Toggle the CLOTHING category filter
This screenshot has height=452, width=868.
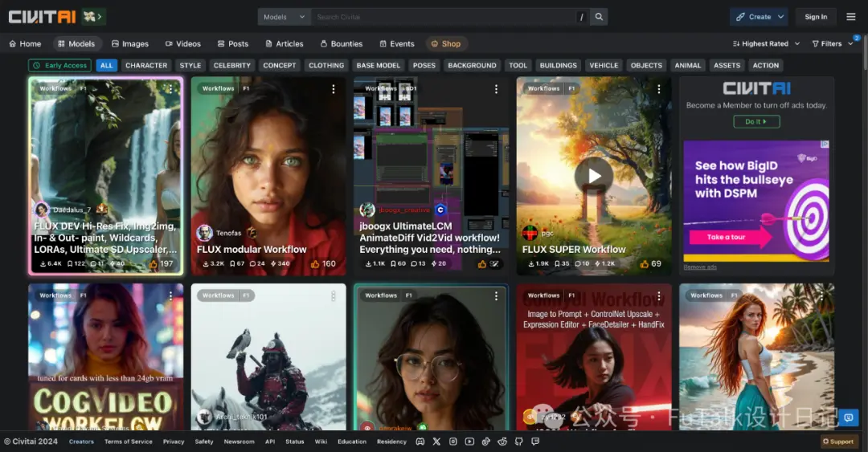[x=326, y=65]
